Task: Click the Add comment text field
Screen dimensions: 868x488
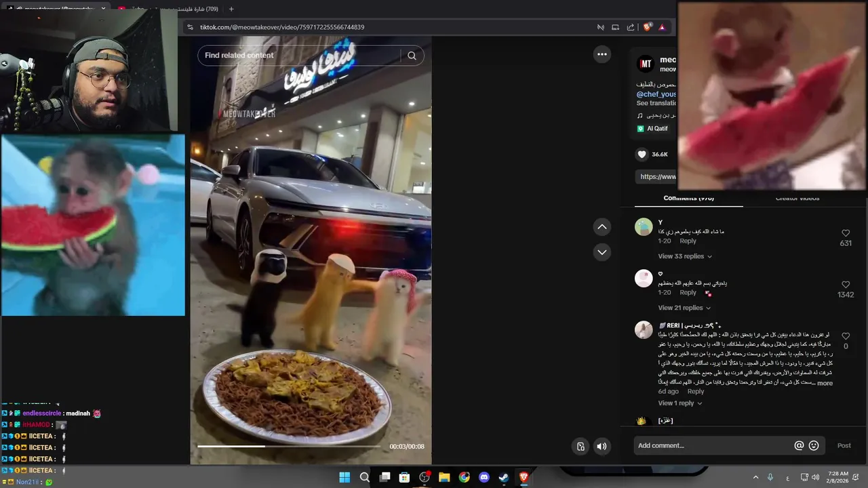Action: 712,445
